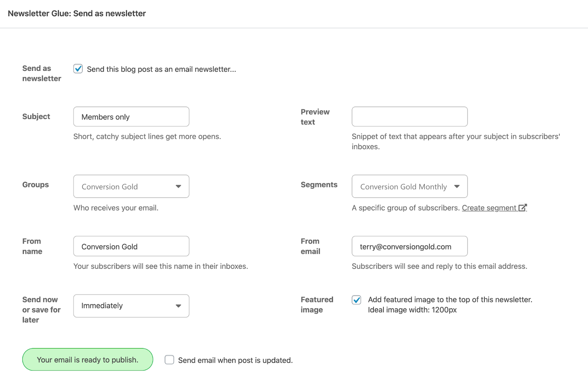The image size is (588, 387).
Task: Click the Newsletter Glue panel heading
Action: click(x=77, y=14)
